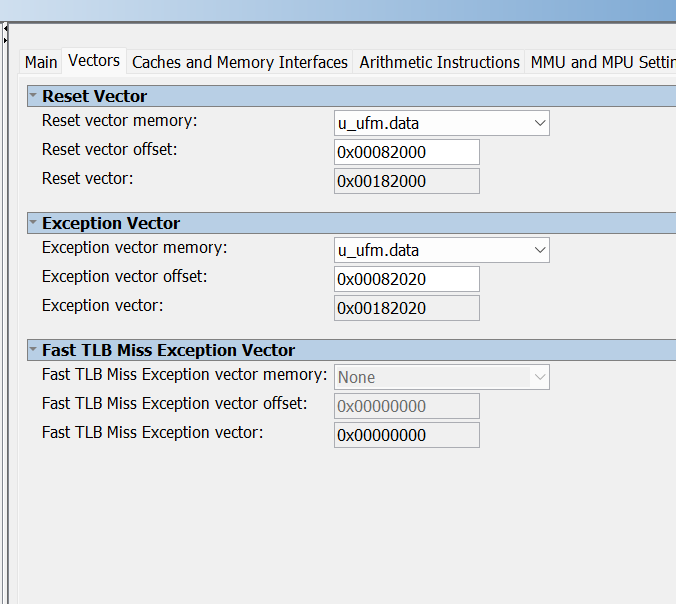676x604 pixels.
Task: Click Fast TLB Miss Exception vector value field
Action: [407, 435]
